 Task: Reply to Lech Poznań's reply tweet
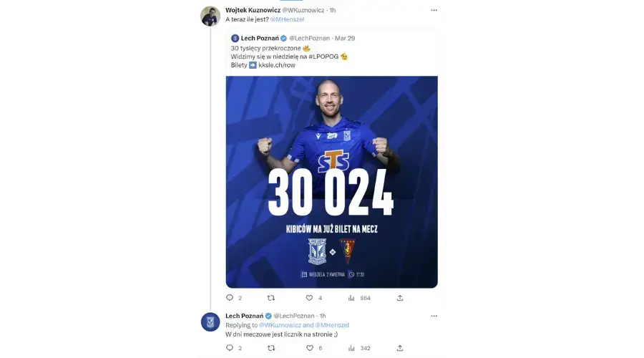coord(230,348)
